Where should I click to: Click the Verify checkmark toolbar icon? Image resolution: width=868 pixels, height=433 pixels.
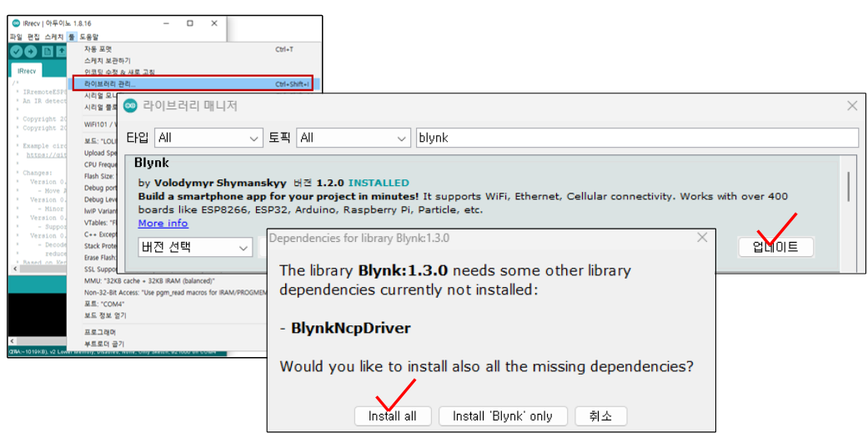[16, 52]
